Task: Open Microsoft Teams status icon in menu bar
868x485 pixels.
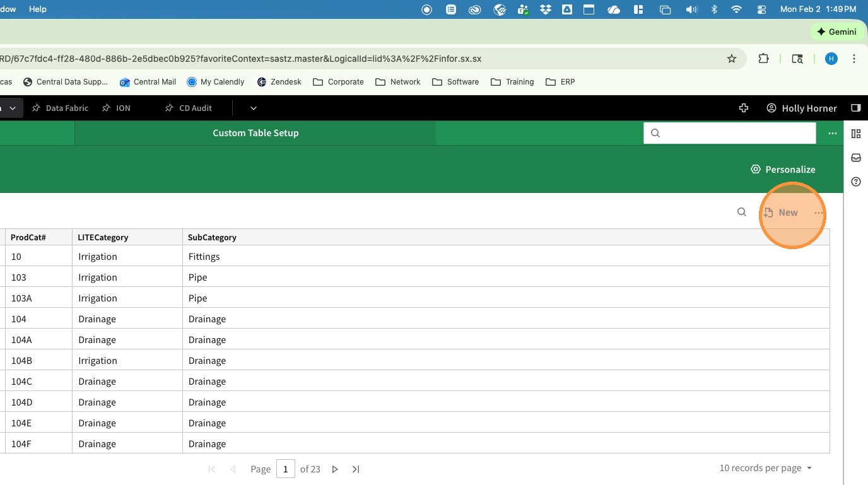Action: pyautogui.click(x=523, y=9)
